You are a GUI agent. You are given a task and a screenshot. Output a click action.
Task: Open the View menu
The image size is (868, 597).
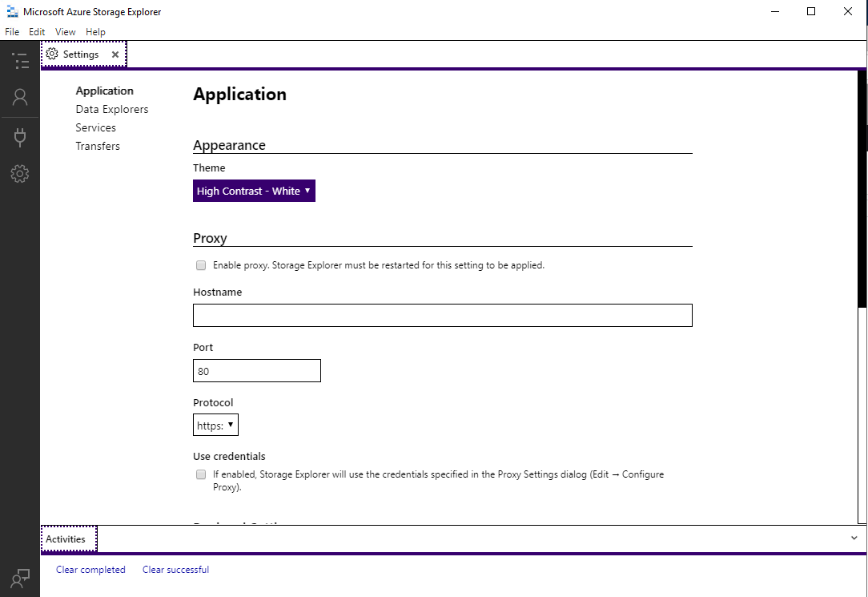[66, 31]
